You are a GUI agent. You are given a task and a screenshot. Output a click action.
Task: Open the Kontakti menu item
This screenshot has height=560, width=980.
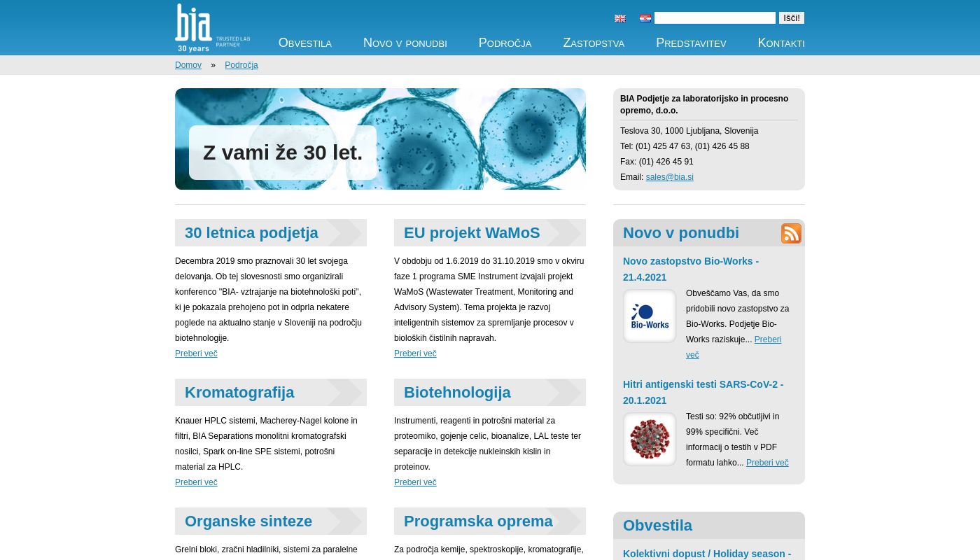click(x=781, y=43)
